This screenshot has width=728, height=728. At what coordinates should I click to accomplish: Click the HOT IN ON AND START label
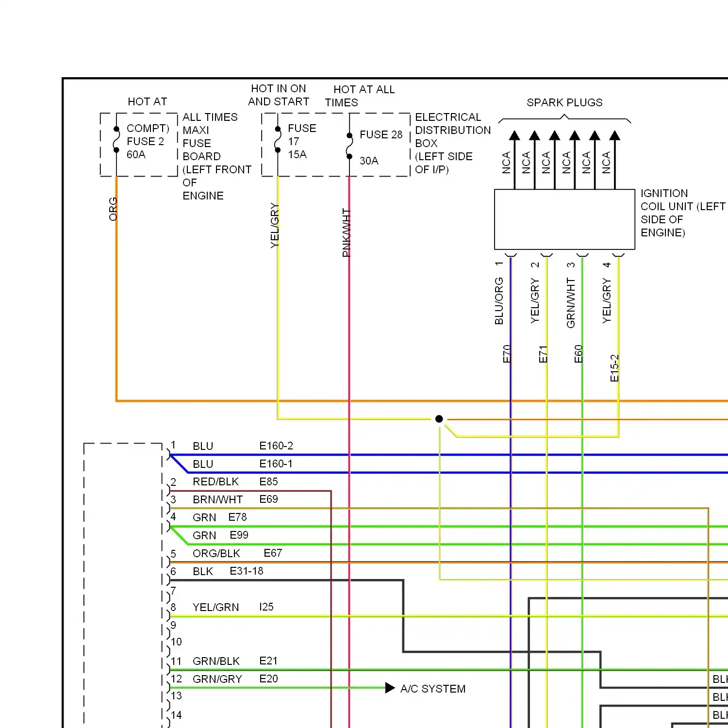[279, 95]
